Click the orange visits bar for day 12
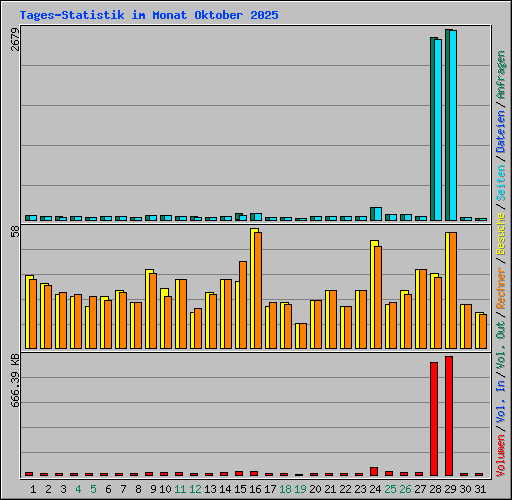Screen dimensions: 512x500 (x=198, y=329)
